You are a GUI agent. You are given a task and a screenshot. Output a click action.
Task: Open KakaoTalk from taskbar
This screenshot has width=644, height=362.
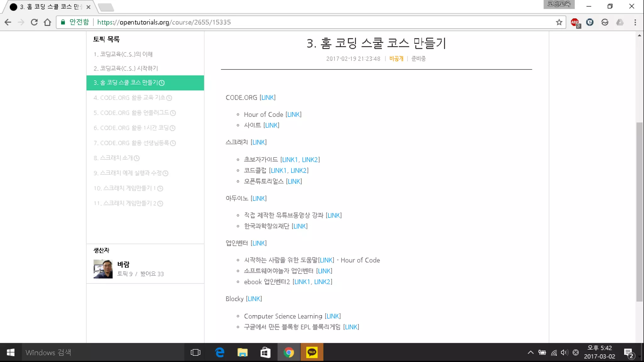click(312, 352)
